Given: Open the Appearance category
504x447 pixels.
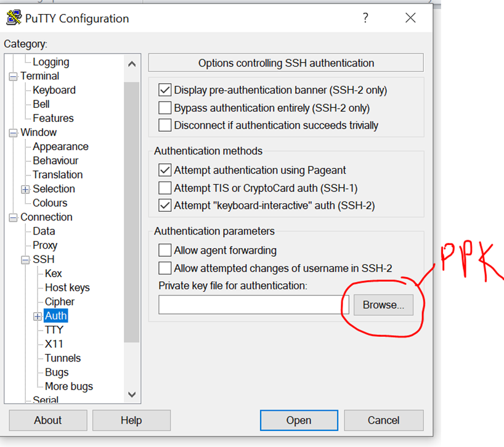Looking at the screenshot, I should 60,147.
